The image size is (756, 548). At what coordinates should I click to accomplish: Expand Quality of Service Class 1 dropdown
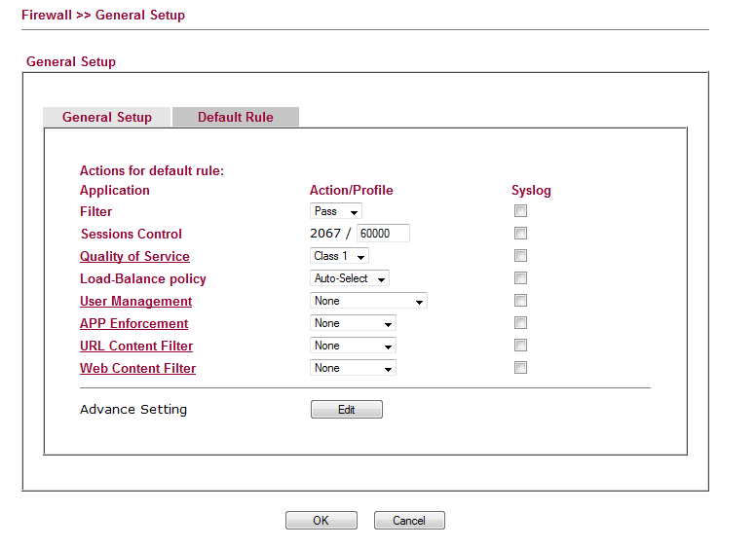click(339, 256)
